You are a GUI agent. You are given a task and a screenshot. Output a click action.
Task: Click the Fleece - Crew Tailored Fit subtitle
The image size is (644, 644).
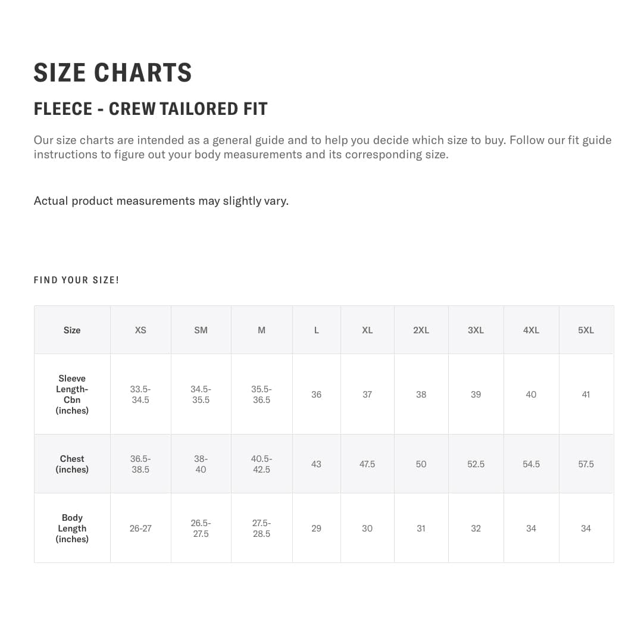[x=151, y=109]
